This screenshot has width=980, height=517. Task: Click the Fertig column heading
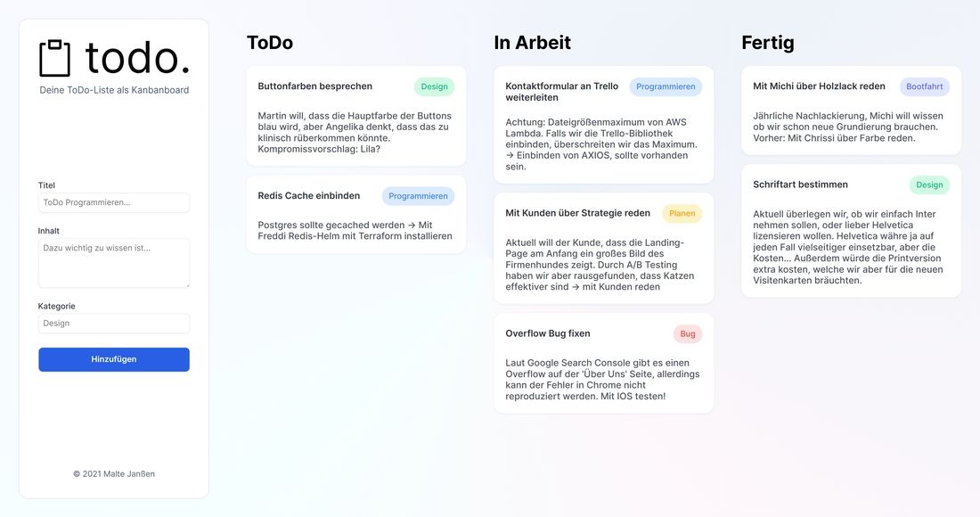pyautogui.click(x=767, y=43)
